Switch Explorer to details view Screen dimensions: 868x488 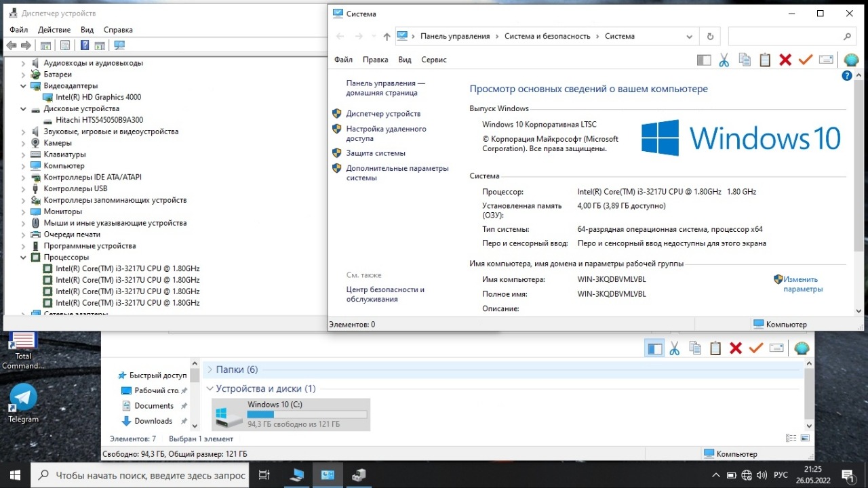[791, 439]
